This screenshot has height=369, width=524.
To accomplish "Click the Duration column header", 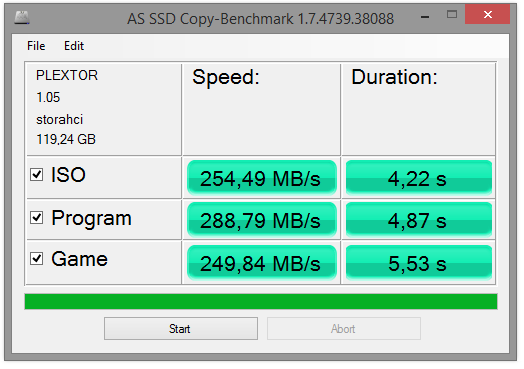I will pos(394,78).
